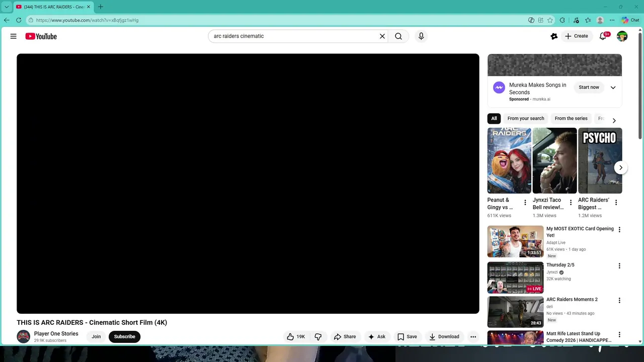Open the Matt Rife Latest Stand Up title

click(x=579, y=337)
